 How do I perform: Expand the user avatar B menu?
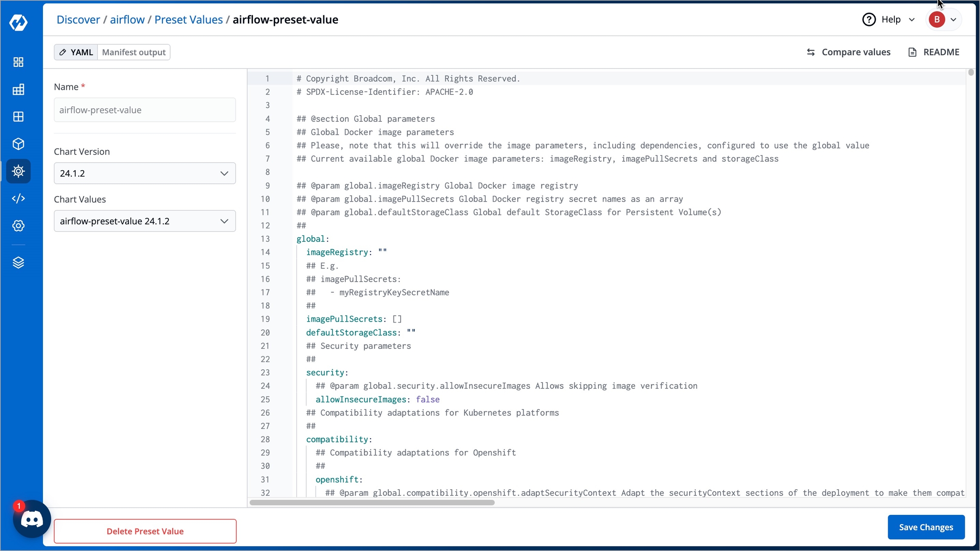943,20
